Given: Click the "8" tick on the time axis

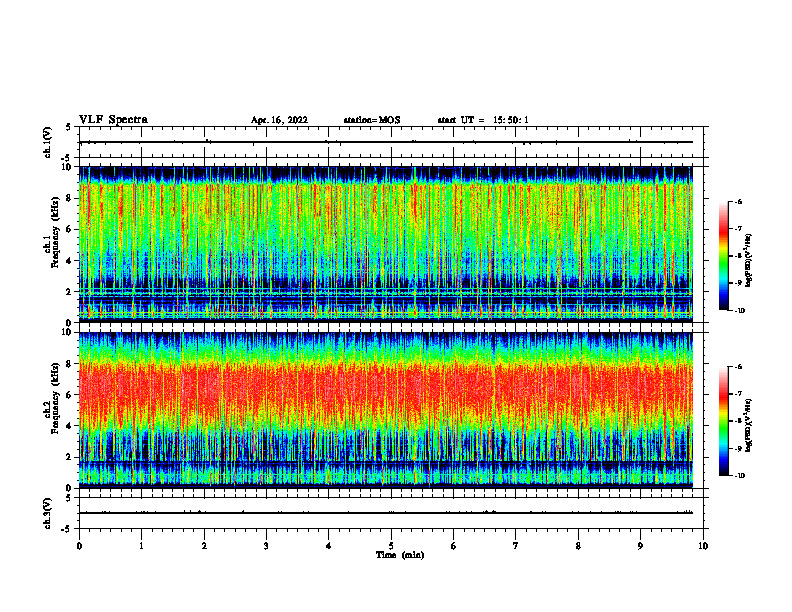Looking at the screenshot, I should point(578,546).
